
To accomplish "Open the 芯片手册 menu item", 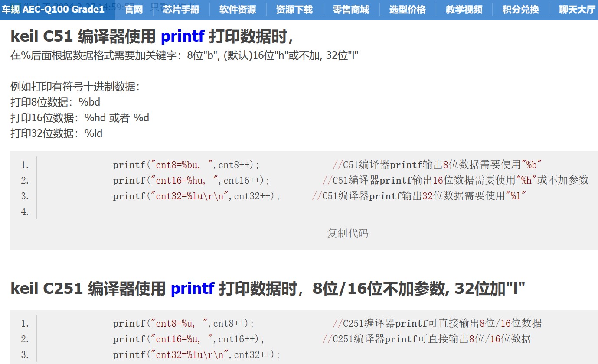I will click(x=181, y=9).
